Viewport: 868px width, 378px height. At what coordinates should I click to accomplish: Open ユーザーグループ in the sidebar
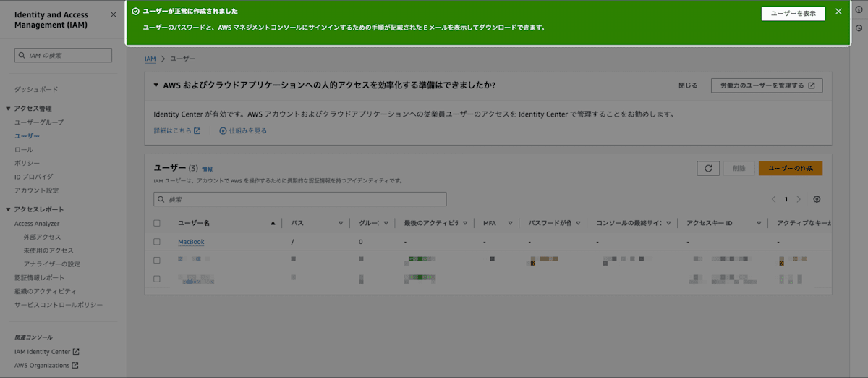[x=39, y=122]
